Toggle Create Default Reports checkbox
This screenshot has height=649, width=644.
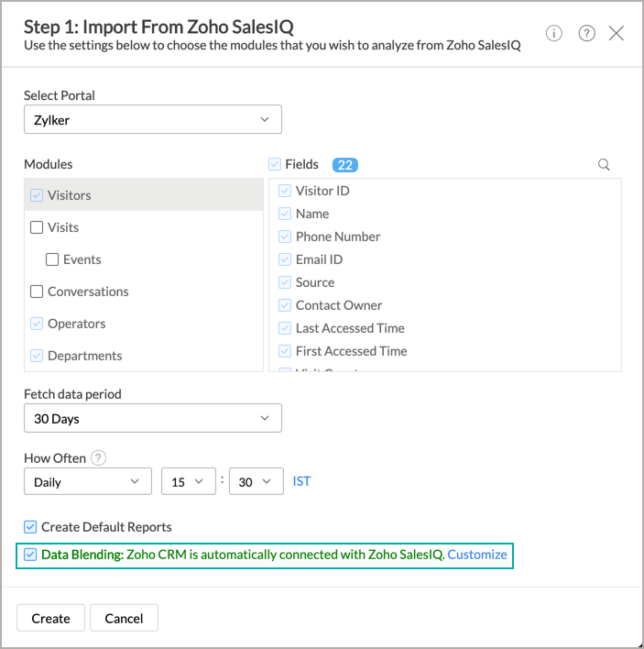tap(30, 527)
